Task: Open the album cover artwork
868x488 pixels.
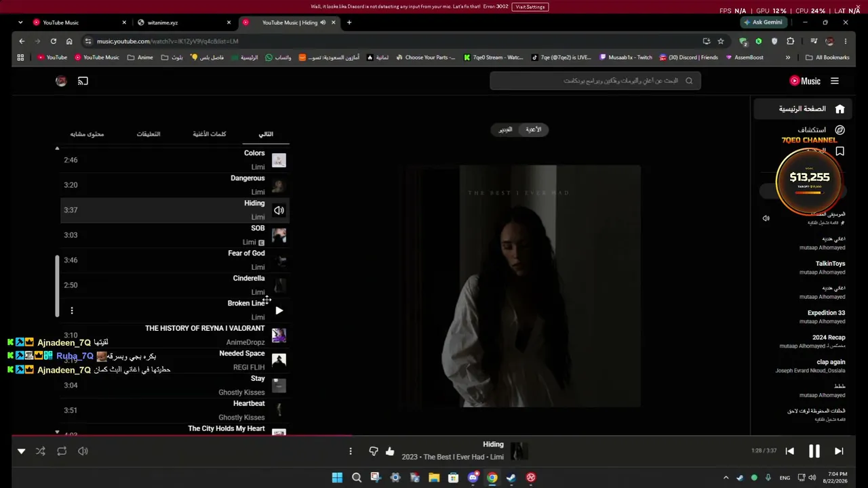Action: tap(519, 286)
